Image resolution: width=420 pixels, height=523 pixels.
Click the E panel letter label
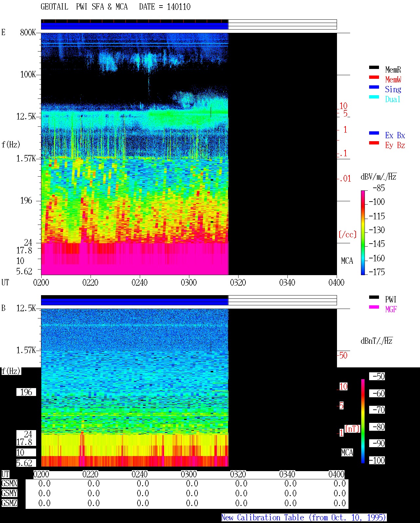pyautogui.click(x=3, y=32)
